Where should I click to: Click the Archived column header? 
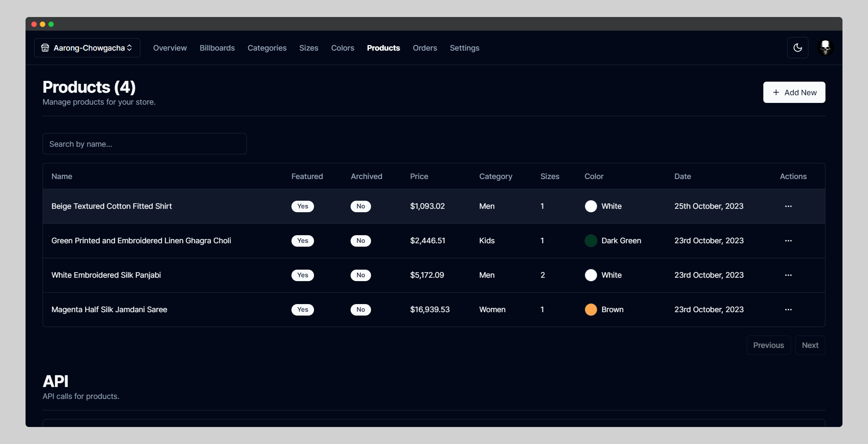366,176
